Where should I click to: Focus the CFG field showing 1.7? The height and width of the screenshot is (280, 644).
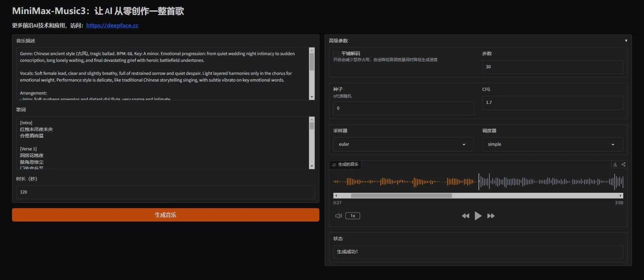(x=552, y=103)
